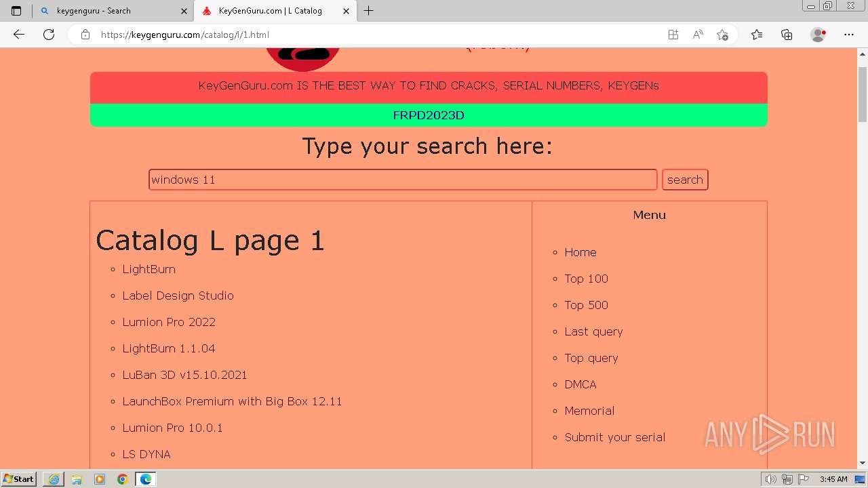Close the KeyGenGuru L Catalog tab

click(347, 11)
